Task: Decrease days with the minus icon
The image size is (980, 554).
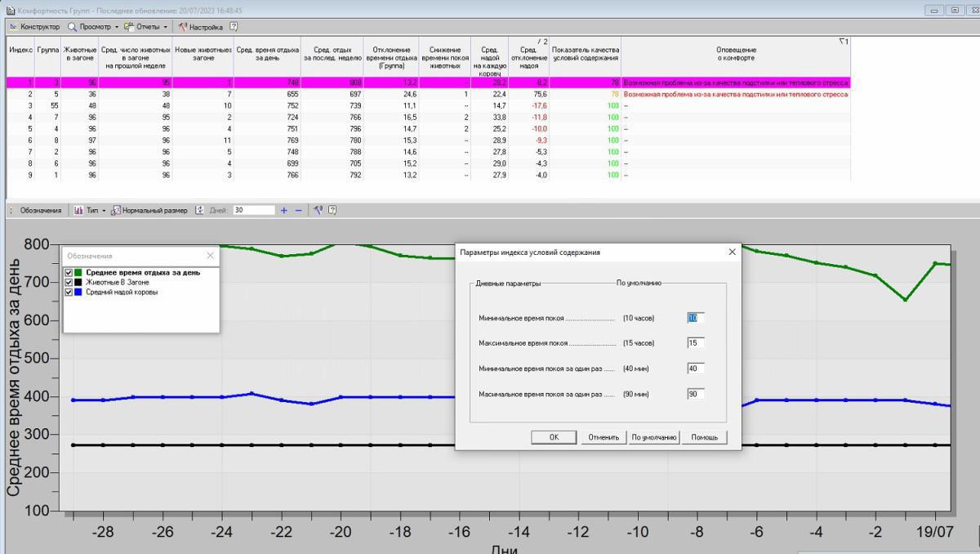Action: (298, 210)
